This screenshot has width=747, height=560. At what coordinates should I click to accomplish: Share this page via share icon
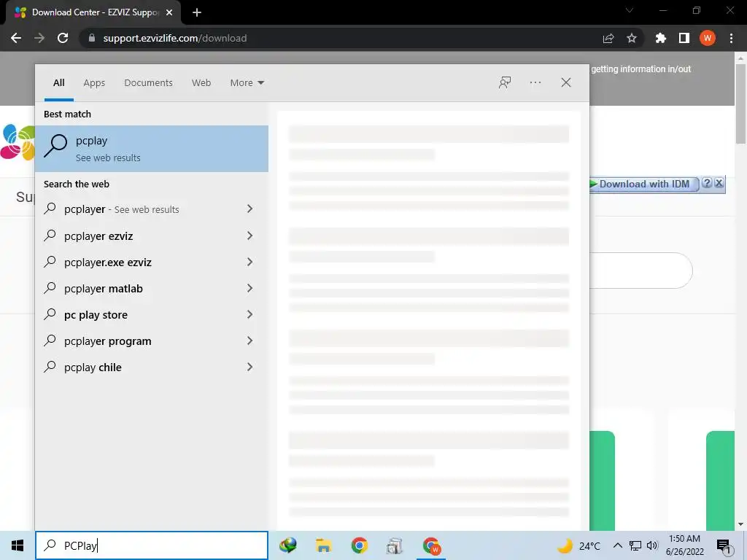(x=608, y=38)
